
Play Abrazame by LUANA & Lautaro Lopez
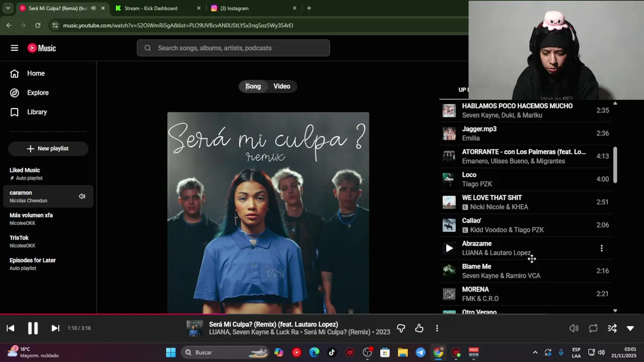(x=449, y=248)
